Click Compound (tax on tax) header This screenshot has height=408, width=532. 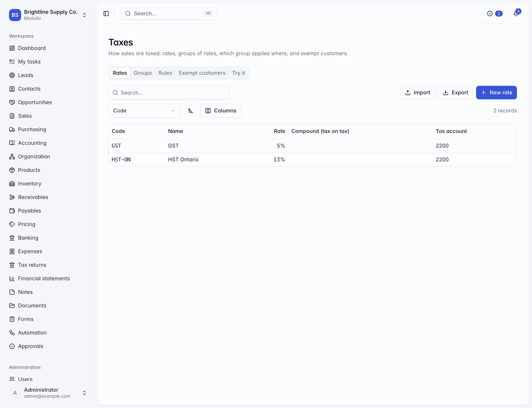coord(320,131)
